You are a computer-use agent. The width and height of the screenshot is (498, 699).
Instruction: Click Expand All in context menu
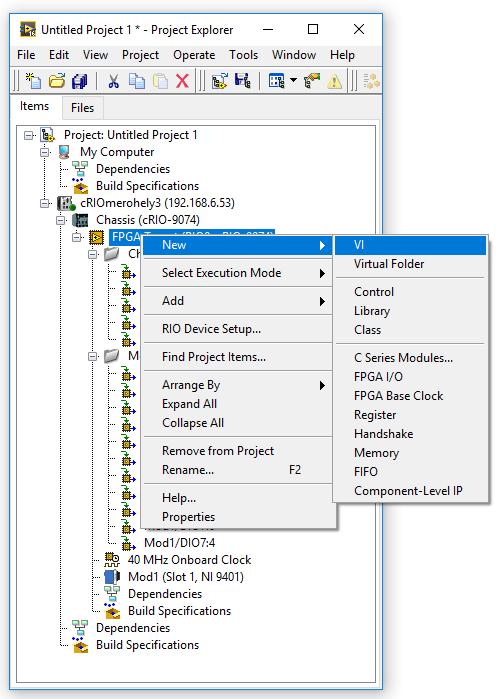point(238,404)
